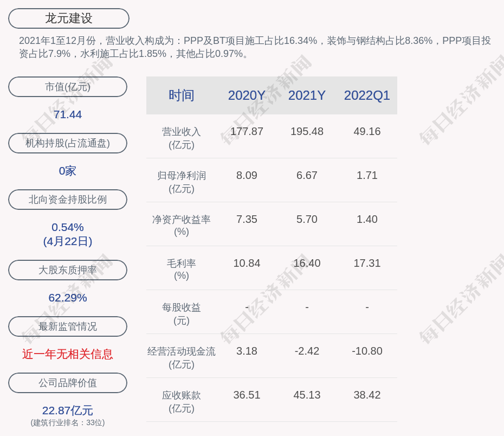The width and height of the screenshot is (504, 436).
Task: Select the 最新监管情况 label pill
Action: click(x=68, y=326)
